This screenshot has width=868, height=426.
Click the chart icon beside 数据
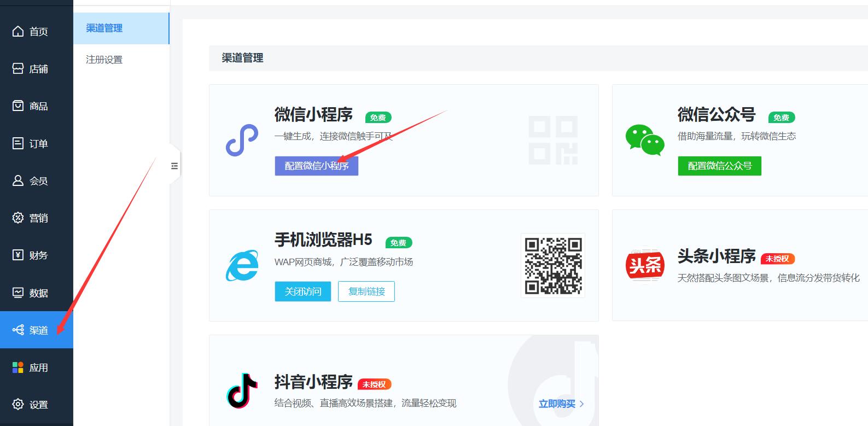click(x=18, y=293)
